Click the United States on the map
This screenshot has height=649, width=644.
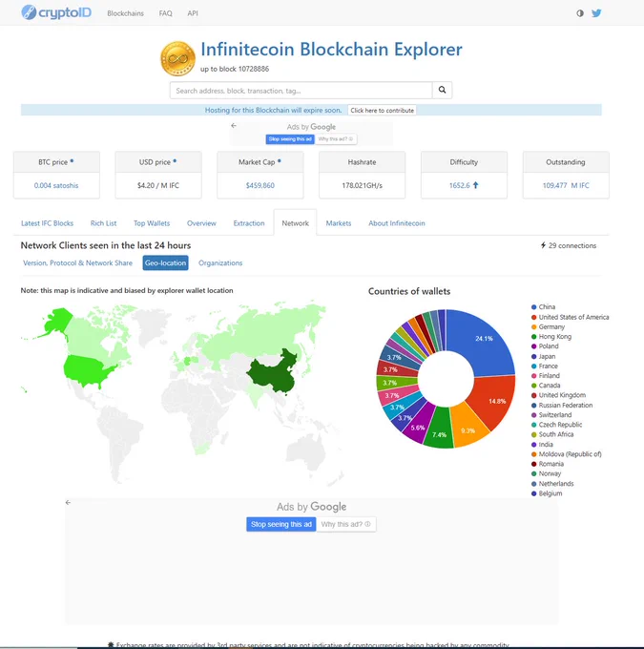pyautogui.click(x=87, y=369)
